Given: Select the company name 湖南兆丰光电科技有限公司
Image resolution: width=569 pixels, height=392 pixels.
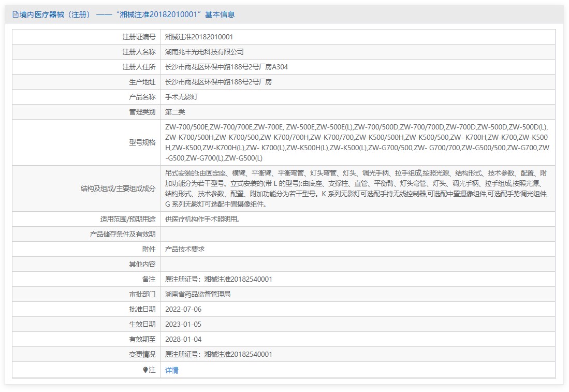Looking at the screenshot, I should (205, 52).
